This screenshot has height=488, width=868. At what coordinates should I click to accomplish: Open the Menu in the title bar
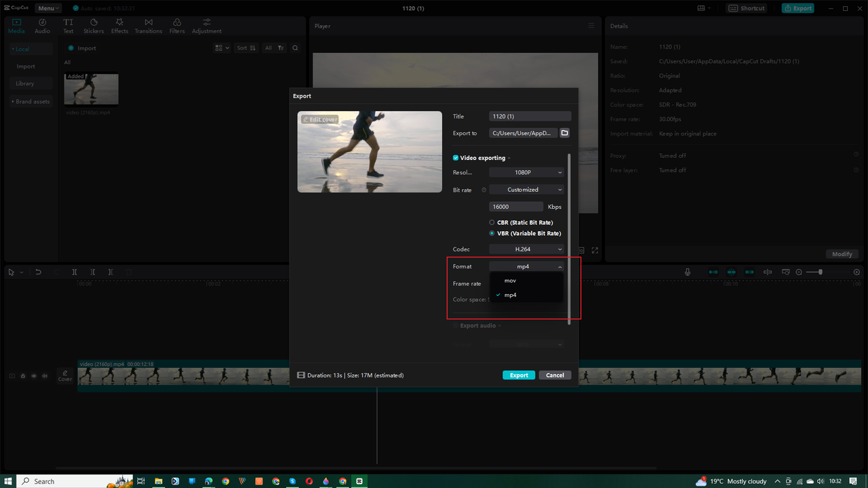47,7
